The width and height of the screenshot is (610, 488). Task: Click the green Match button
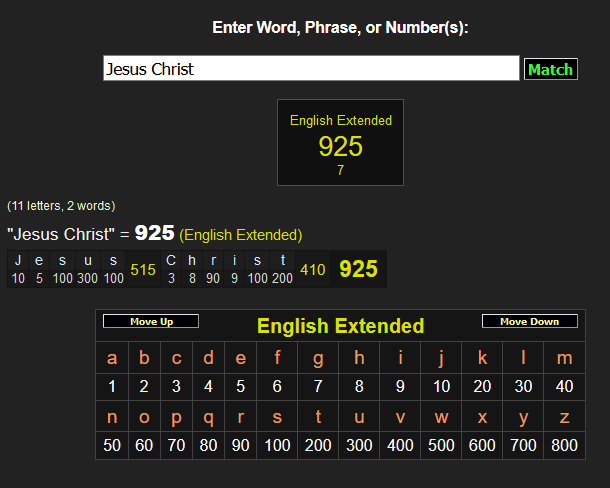click(550, 69)
